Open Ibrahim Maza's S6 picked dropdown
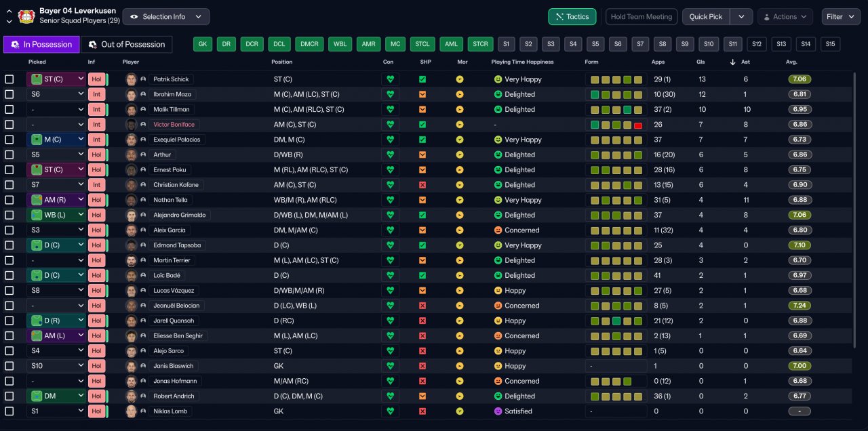 [56, 95]
